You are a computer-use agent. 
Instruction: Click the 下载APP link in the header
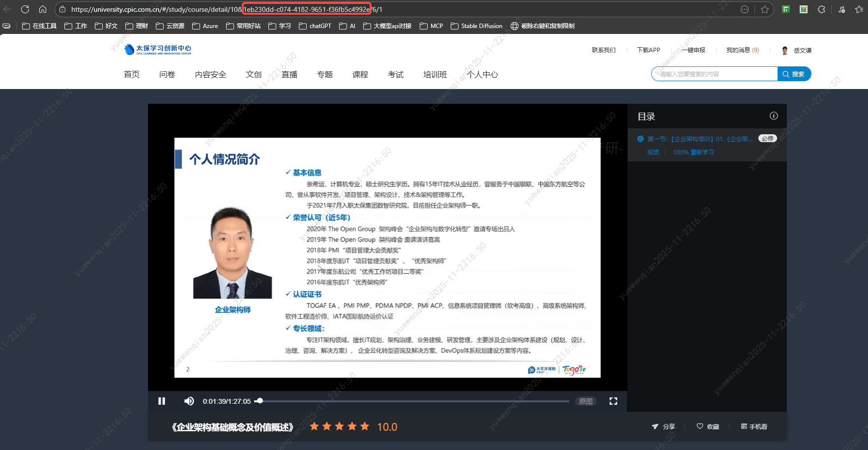point(648,50)
